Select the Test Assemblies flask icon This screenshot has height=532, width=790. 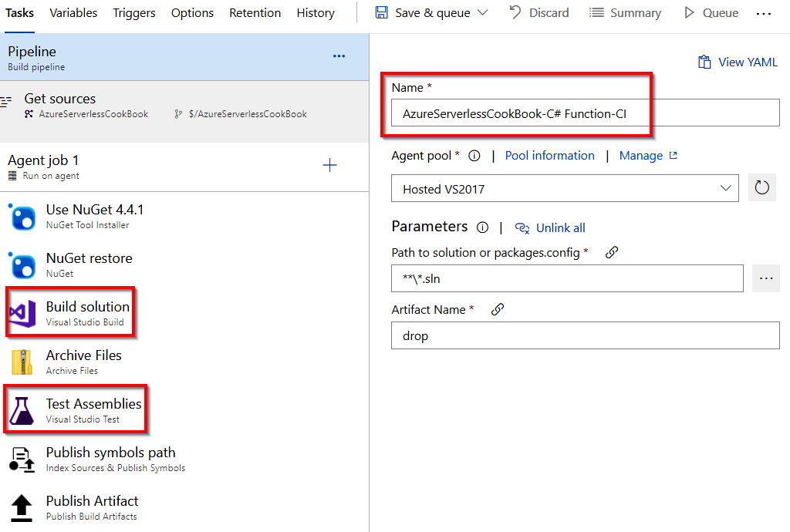[22, 411]
